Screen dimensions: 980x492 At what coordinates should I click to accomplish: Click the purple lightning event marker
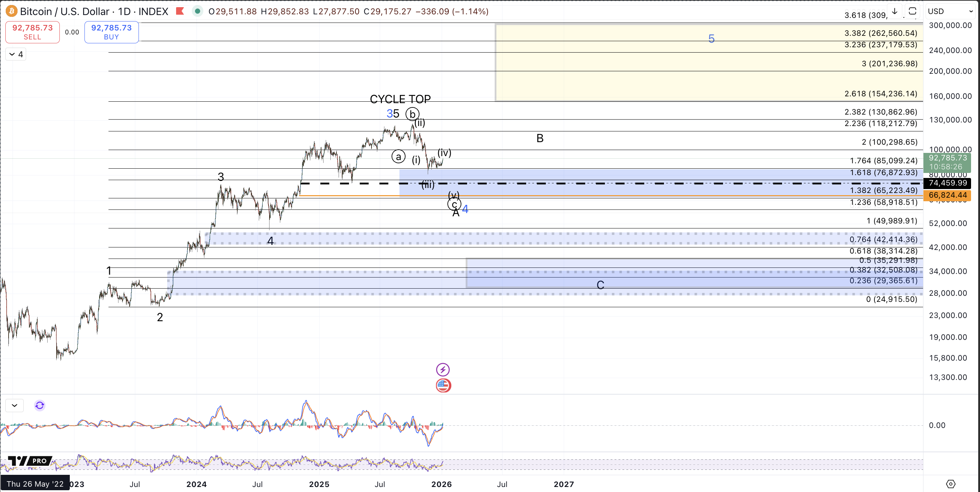(x=442, y=369)
